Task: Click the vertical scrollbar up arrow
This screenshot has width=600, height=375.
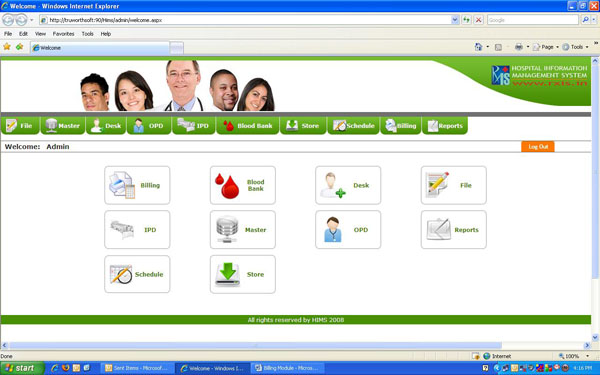Action: pyautogui.click(x=595, y=60)
